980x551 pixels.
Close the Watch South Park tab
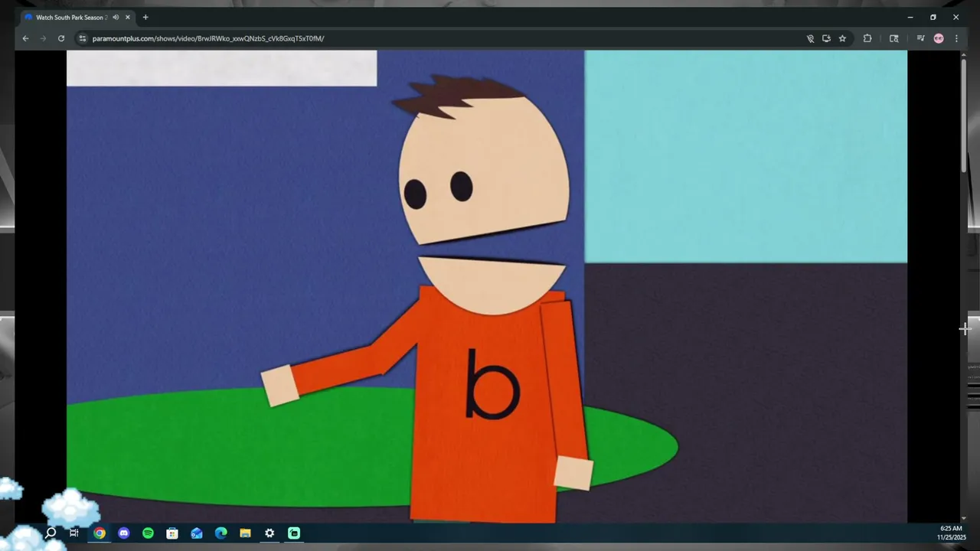pyautogui.click(x=128, y=17)
